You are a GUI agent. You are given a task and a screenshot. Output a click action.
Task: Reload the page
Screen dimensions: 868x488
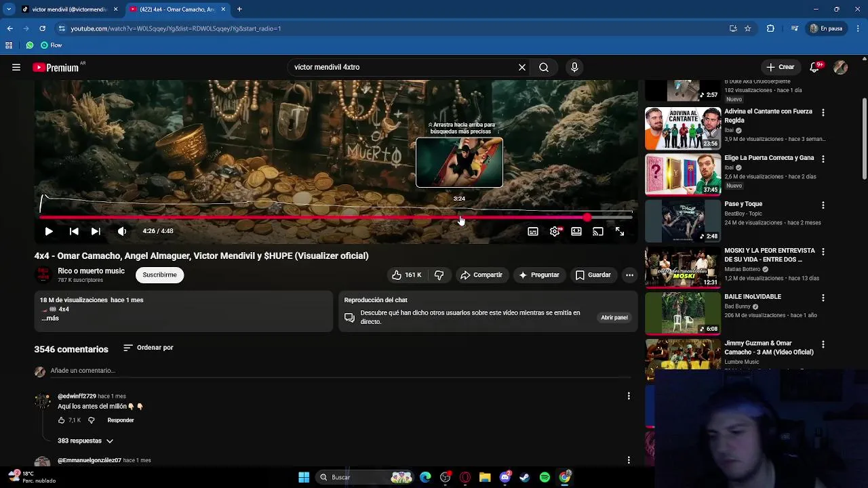(43, 28)
